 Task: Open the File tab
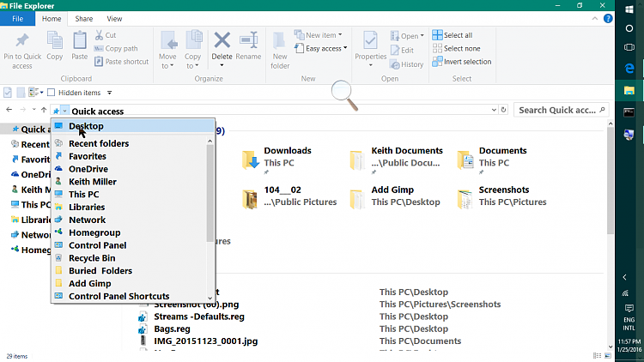18,19
